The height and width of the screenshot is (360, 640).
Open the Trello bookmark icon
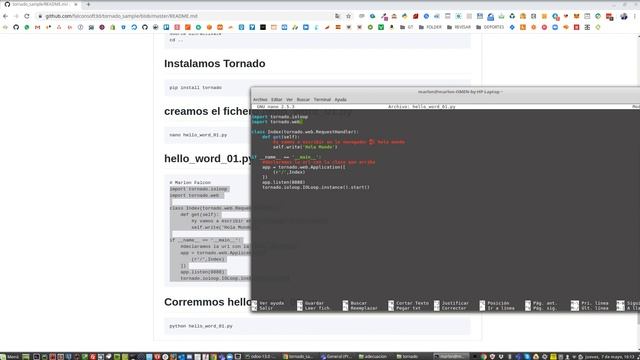[x=166, y=27]
